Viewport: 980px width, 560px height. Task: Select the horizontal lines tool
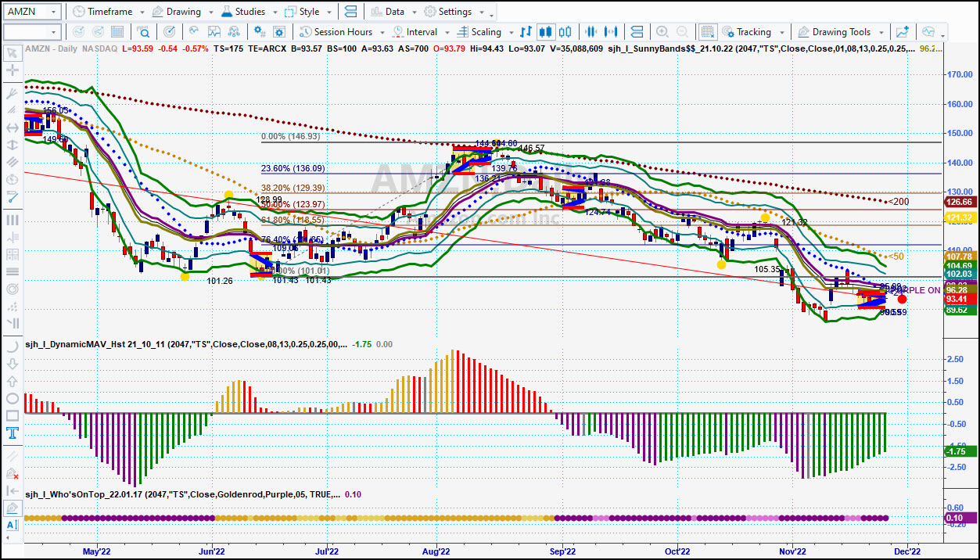13,271
